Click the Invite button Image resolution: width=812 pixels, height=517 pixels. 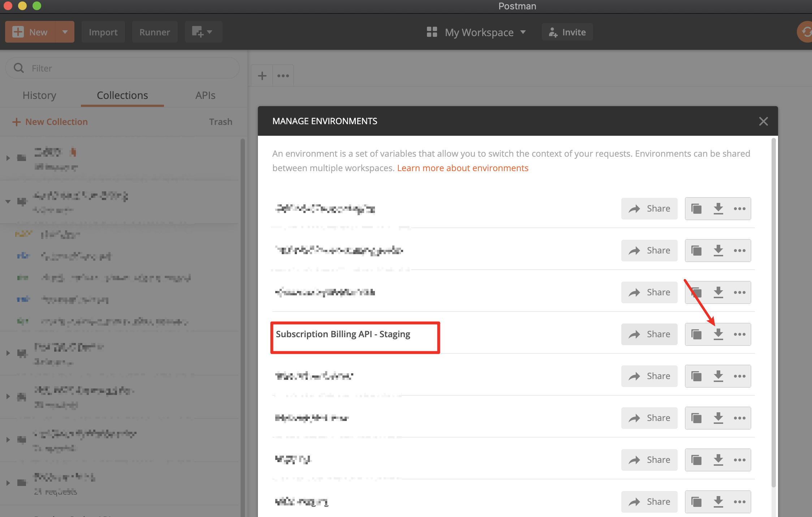pos(567,32)
